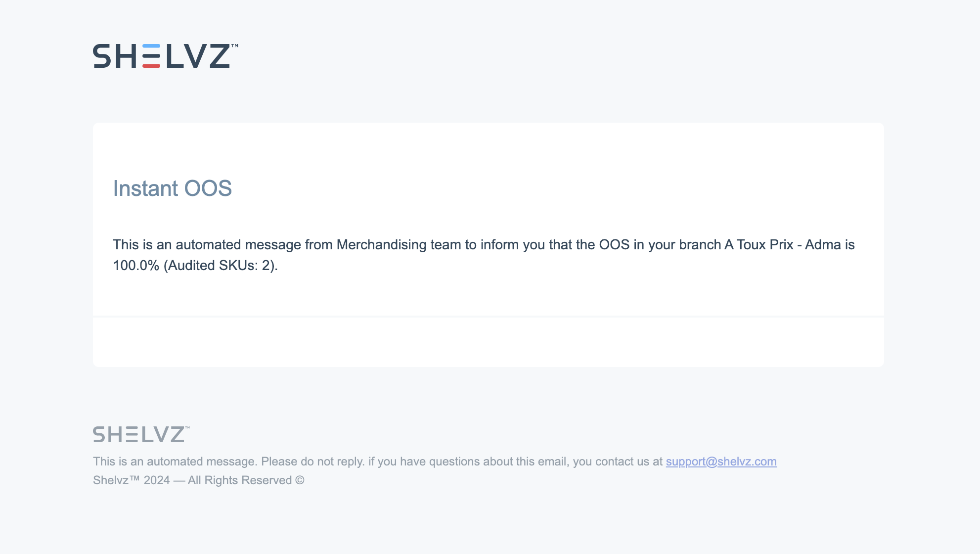Click the blue bar in the header logo
Screen dimensions: 980x554
point(151,46)
